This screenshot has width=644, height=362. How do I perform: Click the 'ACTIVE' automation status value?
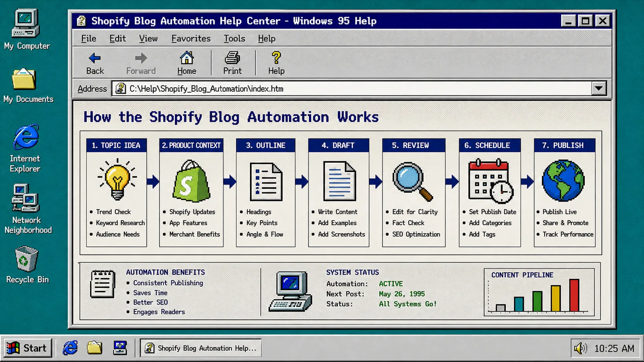pos(391,284)
